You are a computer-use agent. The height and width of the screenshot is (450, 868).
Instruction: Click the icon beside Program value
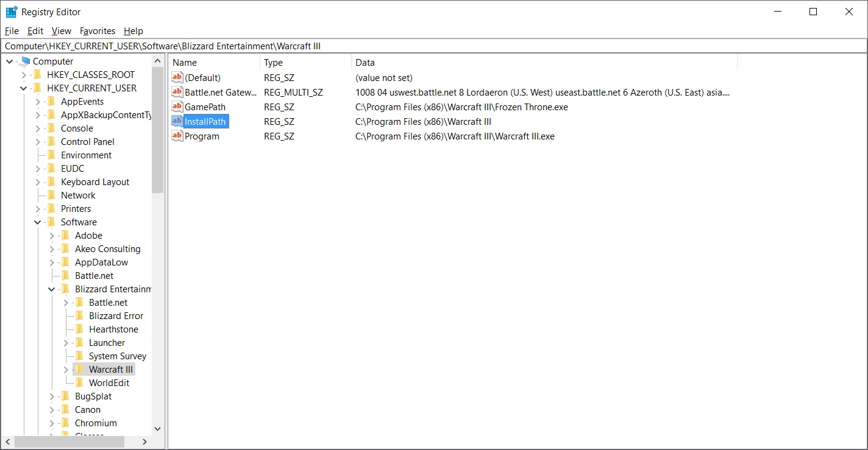tap(177, 136)
